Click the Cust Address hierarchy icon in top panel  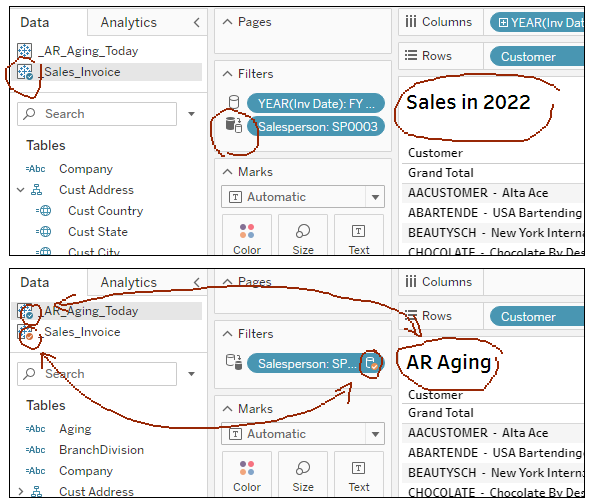tap(36, 190)
